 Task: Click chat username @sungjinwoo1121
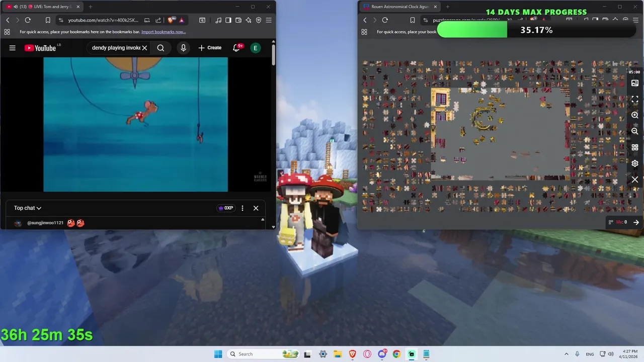point(45,223)
